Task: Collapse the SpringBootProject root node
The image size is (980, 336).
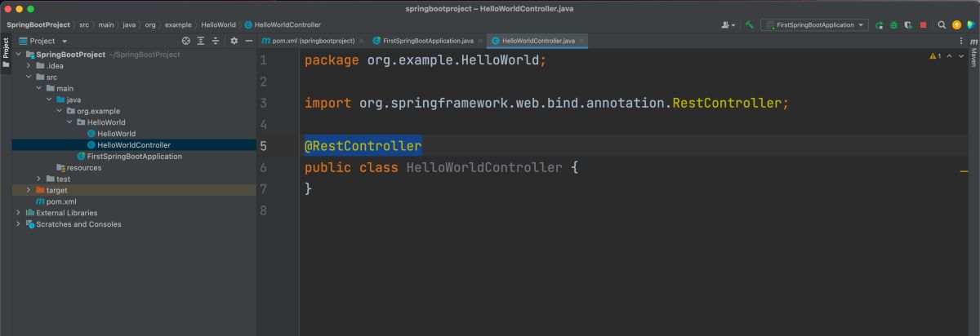Action: point(19,55)
